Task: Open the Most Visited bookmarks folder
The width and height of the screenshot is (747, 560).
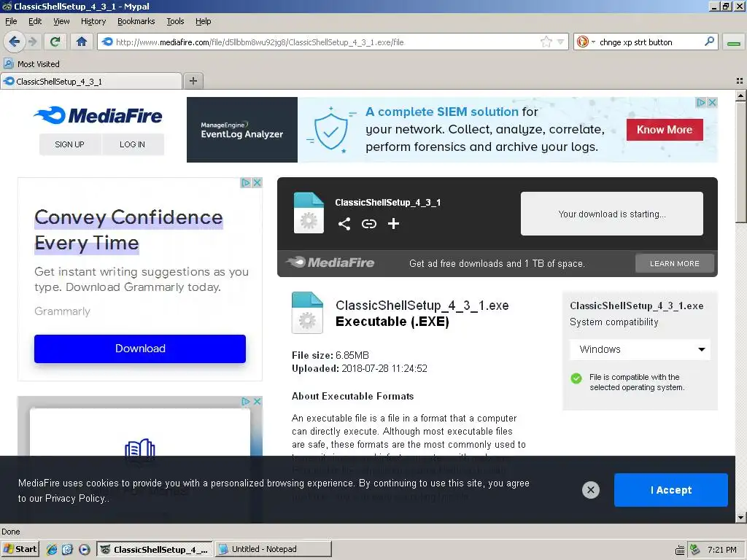Action: pos(32,64)
